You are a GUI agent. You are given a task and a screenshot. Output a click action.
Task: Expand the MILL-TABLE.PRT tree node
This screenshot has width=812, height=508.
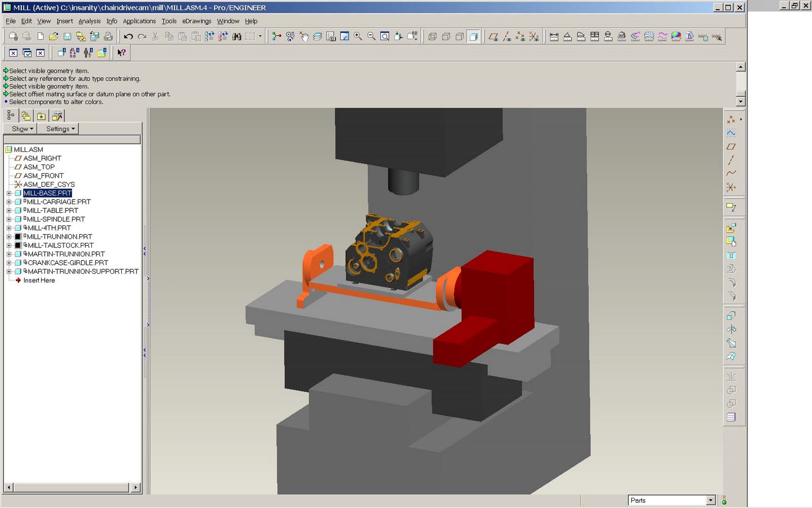coord(9,210)
